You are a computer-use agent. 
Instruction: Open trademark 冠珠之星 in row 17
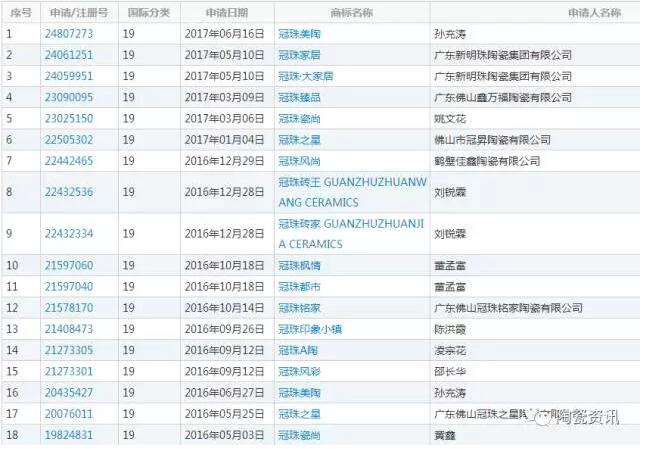(299, 414)
